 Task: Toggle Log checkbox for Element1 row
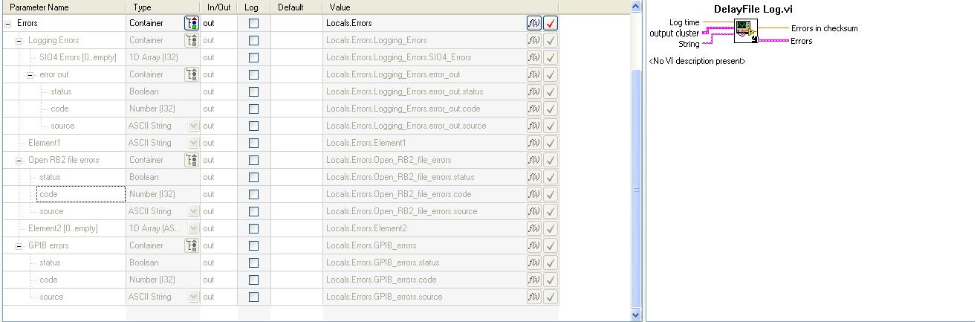point(253,143)
